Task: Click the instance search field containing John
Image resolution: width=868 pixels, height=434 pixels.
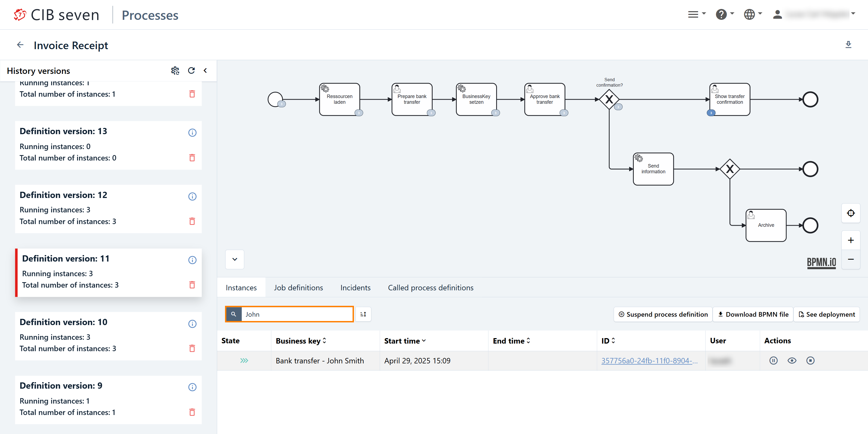Action: pos(296,314)
